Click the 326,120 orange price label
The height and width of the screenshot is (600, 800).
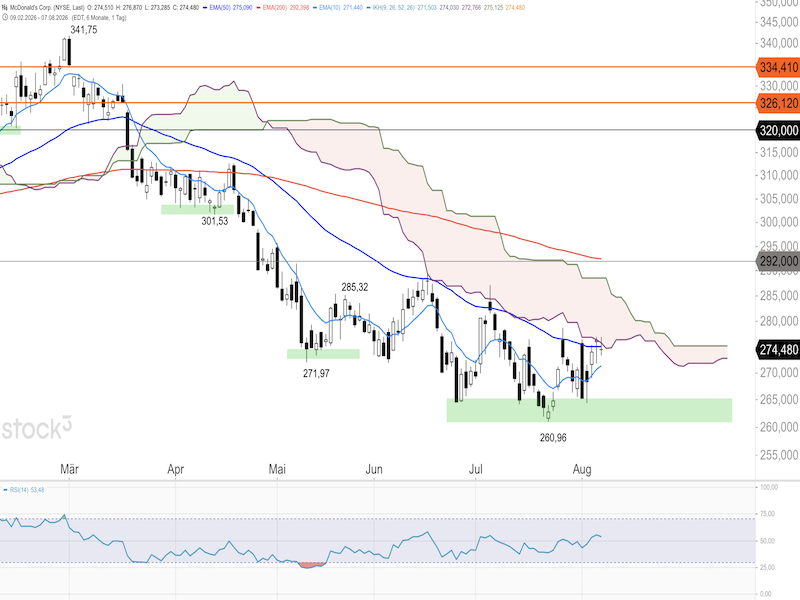778,103
